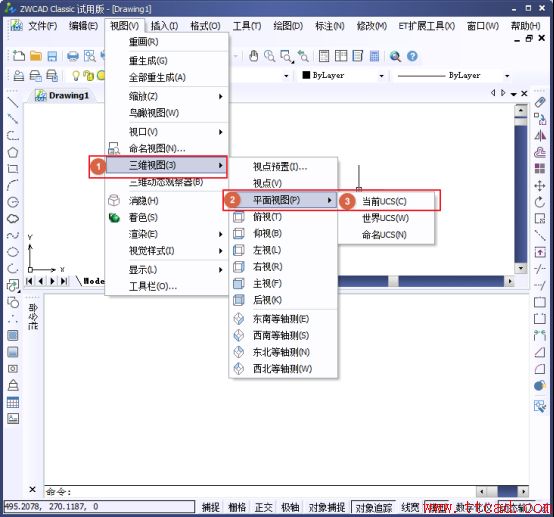Screen dimensions: 554x517
Task: Open the linetype ByLayer dropdown
Action: tap(507, 76)
